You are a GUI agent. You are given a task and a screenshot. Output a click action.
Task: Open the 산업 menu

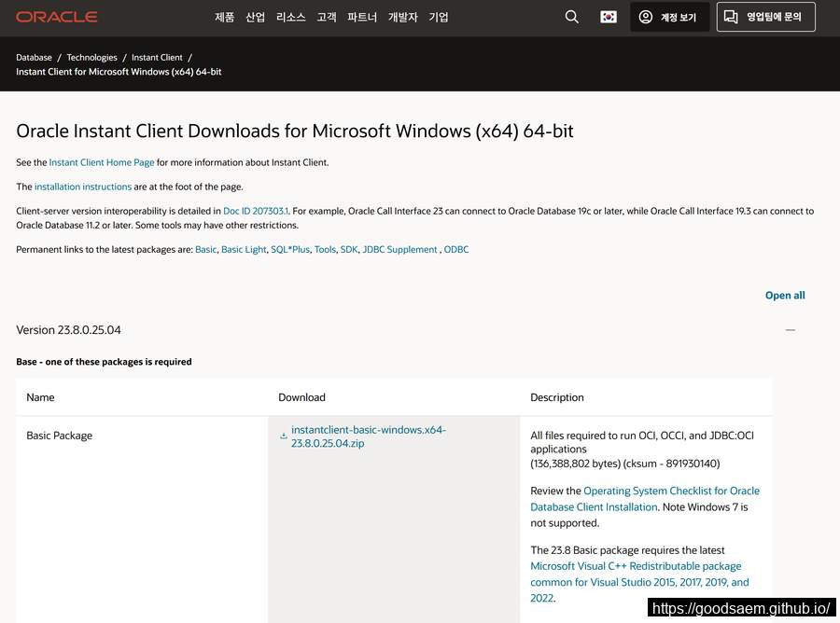tap(255, 17)
